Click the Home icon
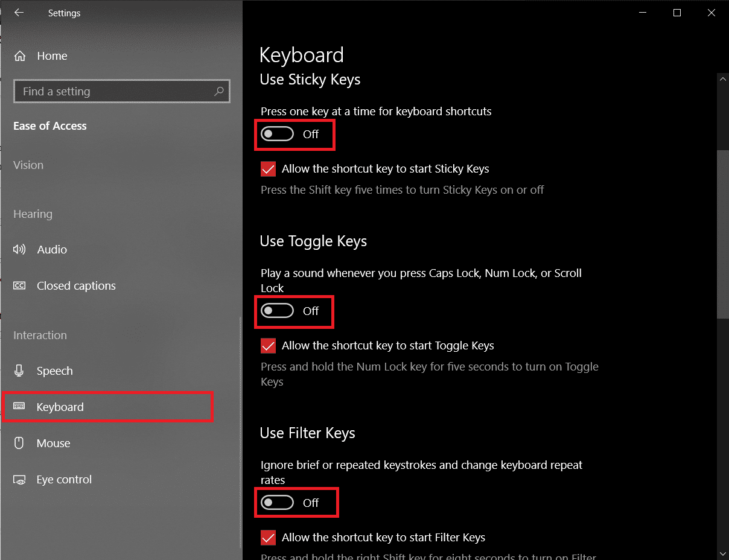 (x=20, y=56)
